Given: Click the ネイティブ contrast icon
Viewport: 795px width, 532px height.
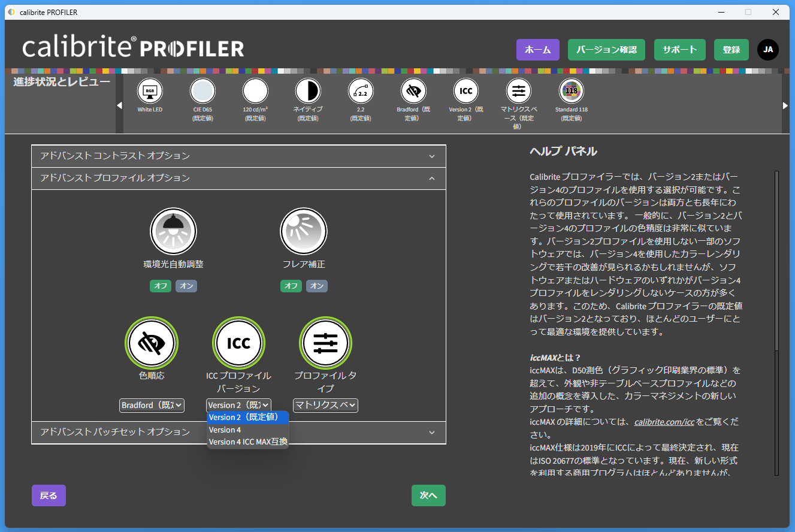Looking at the screenshot, I should pos(308,91).
